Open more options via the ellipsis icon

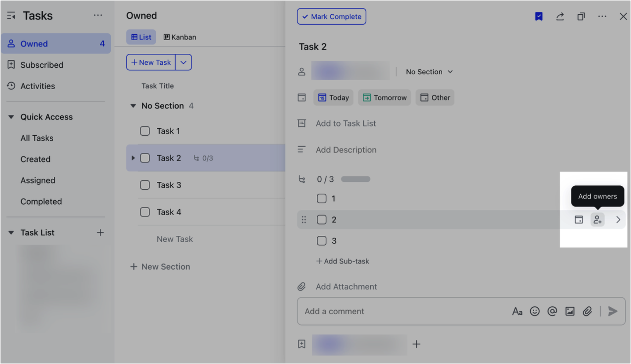pyautogui.click(x=602, y=16)
